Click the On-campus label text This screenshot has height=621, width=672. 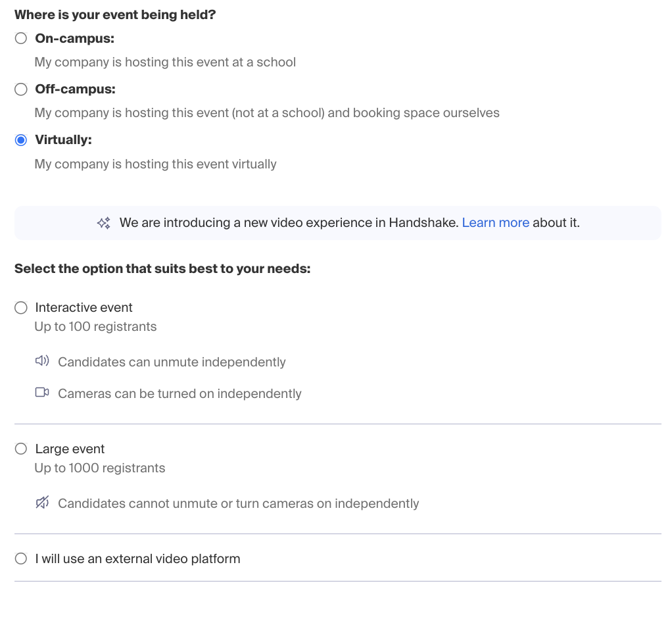pyautogui.click(x=74, y=39)
